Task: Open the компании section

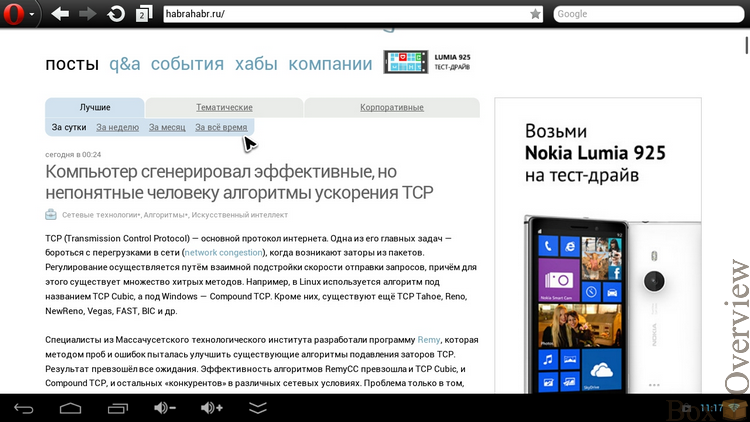Action: point(330,64)
